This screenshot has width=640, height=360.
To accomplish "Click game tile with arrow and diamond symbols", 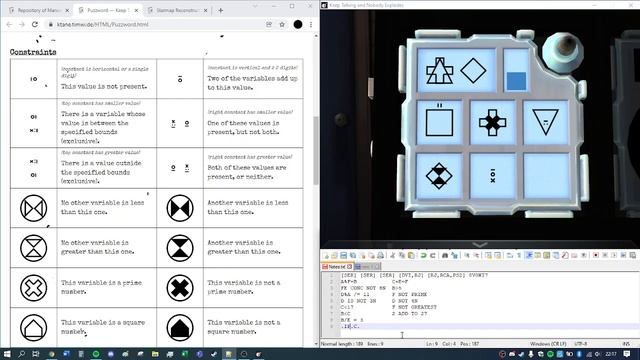I will 456,71.
